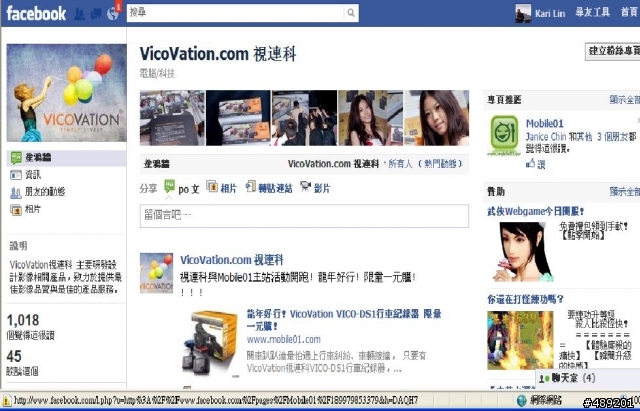The image size is (640, 411).
Task: Click the 網際網路 zone globe in status bar
Action: (522, 400)
